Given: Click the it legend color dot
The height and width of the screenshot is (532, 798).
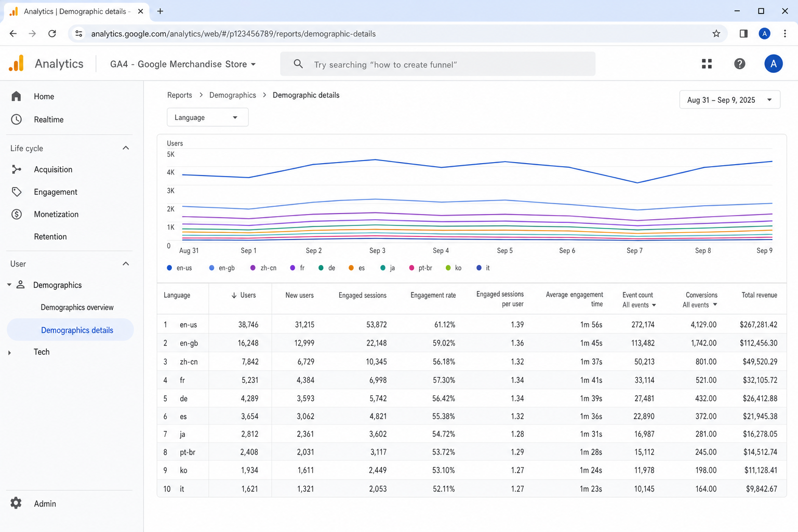Looking at the screenshot, I should click(479, 268).
